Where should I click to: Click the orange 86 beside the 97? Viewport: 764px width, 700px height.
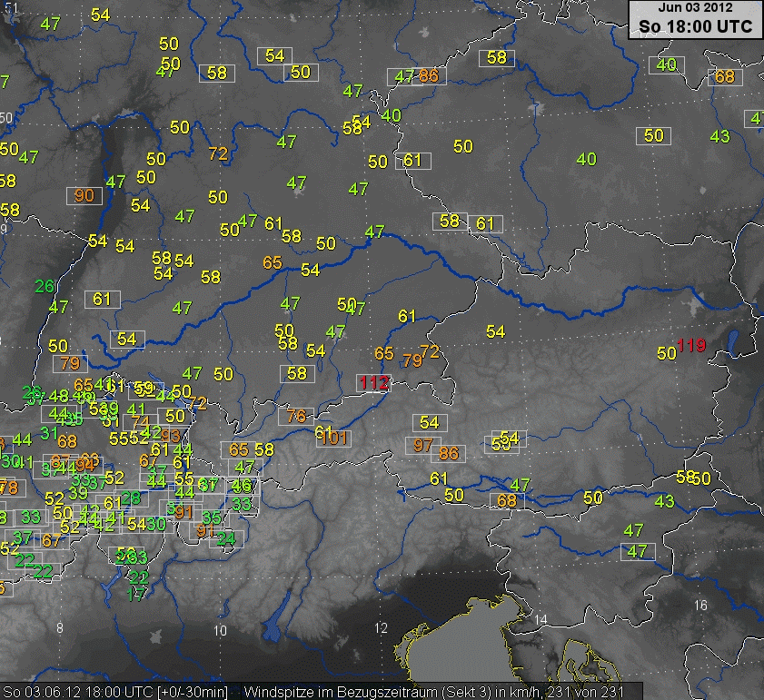[x=449, y=453]
